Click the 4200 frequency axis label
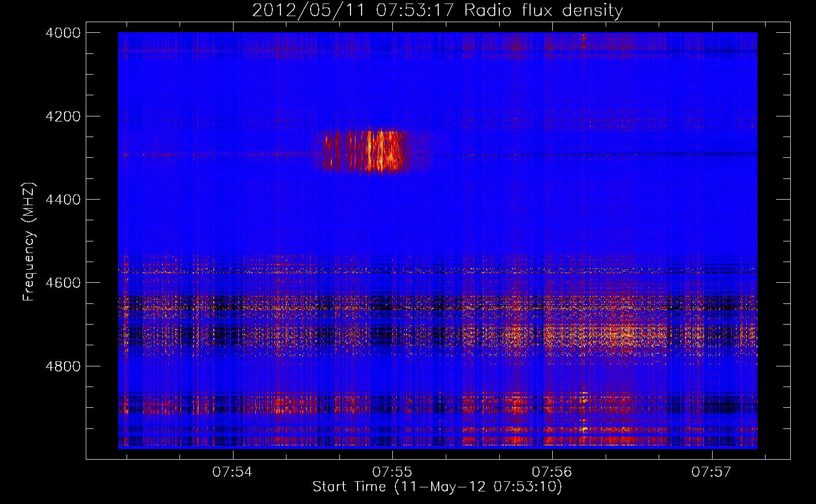The height and width of the screenshot is (504, 816). coord(63,116)
